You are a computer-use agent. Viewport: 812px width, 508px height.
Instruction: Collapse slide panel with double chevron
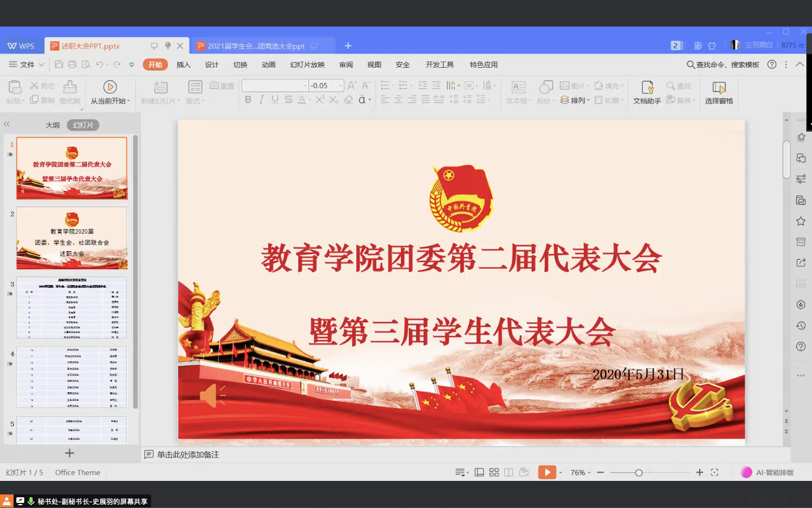pos(7,124)
